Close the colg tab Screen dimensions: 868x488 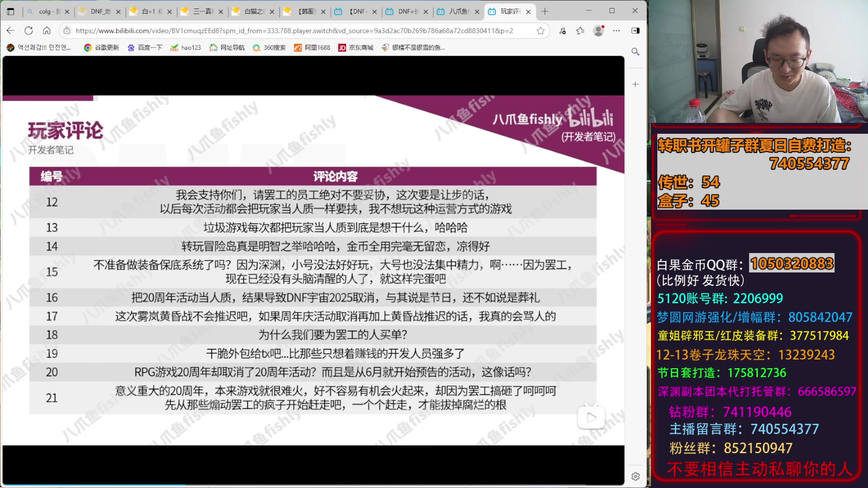67,12
